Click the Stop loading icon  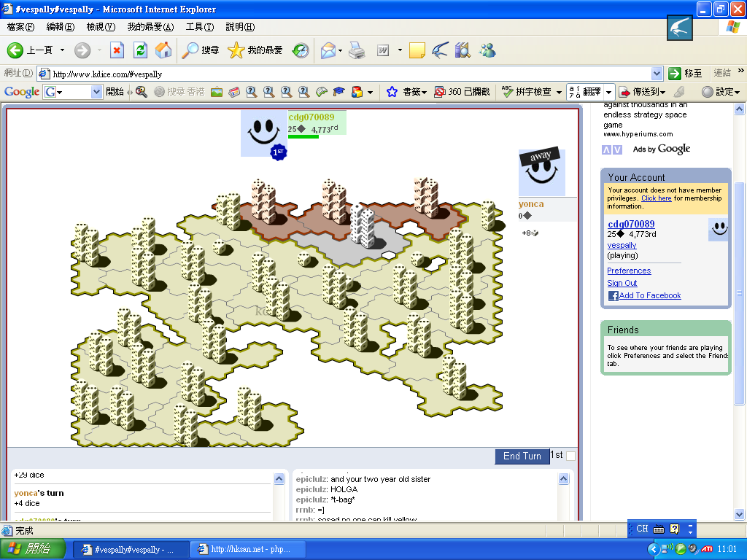117,50
